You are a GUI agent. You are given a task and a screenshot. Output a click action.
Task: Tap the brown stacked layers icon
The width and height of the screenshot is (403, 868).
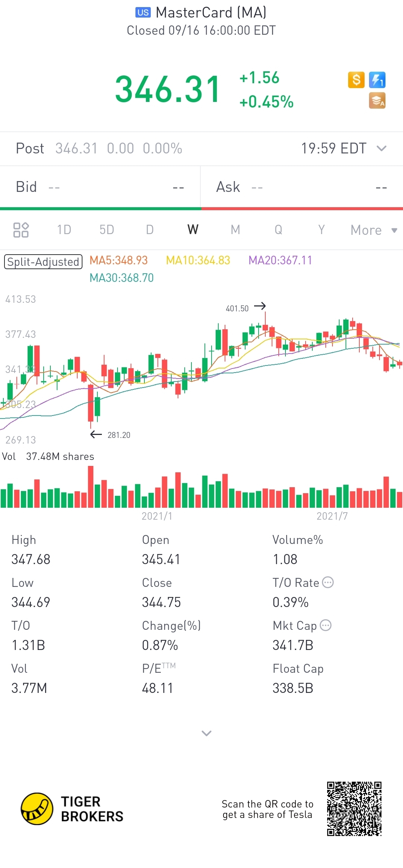pyautogui.click(x=377, y=100)
